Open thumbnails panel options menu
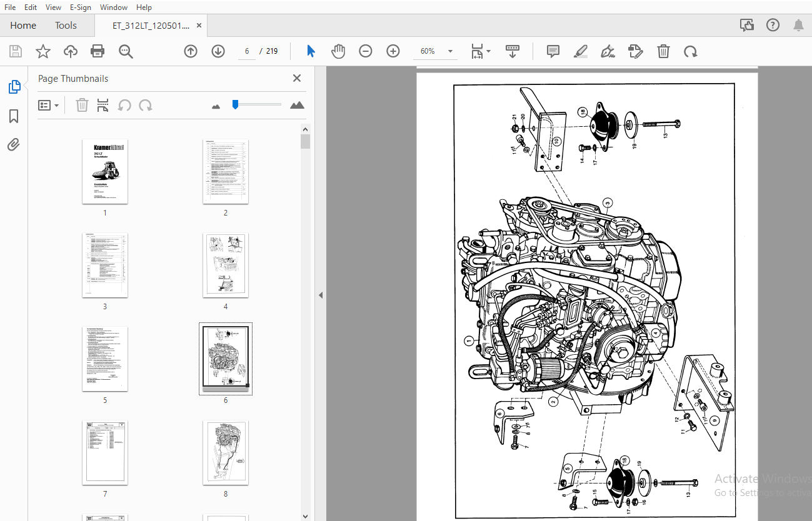Screen dimensions: 812x521 48,105
